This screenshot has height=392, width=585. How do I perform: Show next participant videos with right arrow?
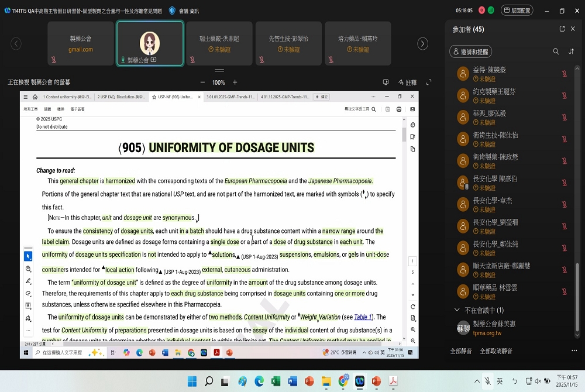coord(423,44)
